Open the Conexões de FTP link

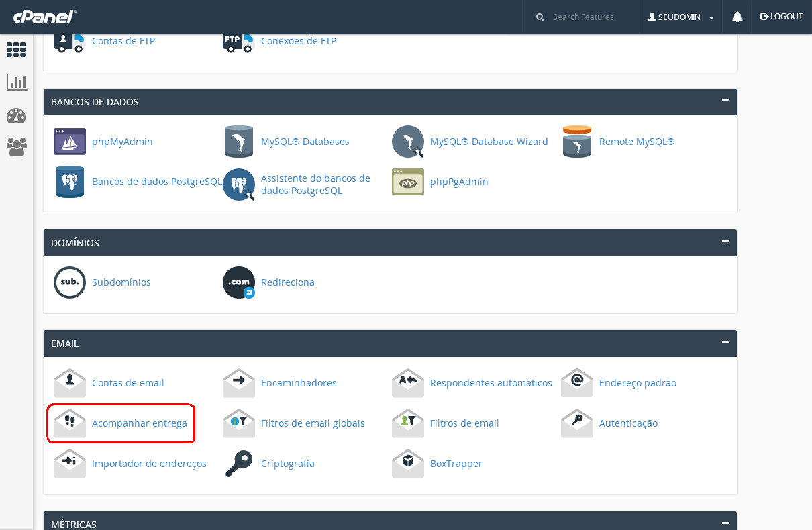299,41
